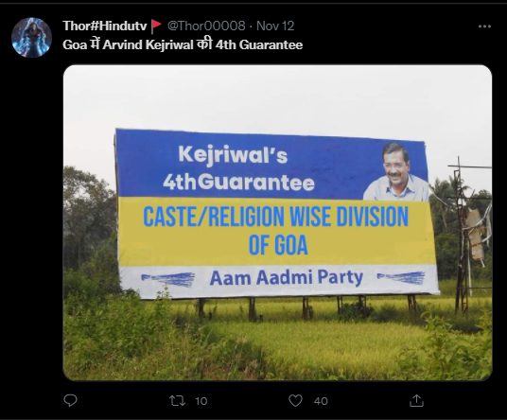Retweet this post using the arrows icon
Viewport: 507px width, 420px height.
point(178,401)
